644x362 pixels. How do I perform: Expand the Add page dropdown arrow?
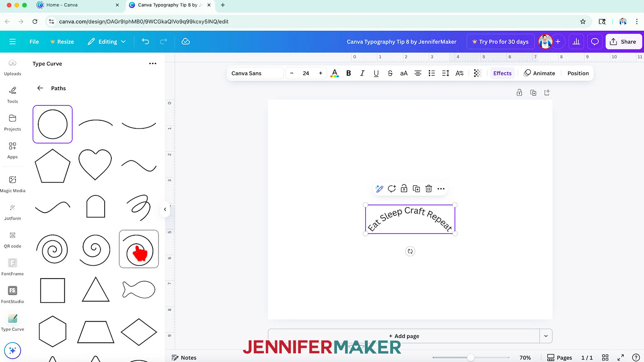546,336
